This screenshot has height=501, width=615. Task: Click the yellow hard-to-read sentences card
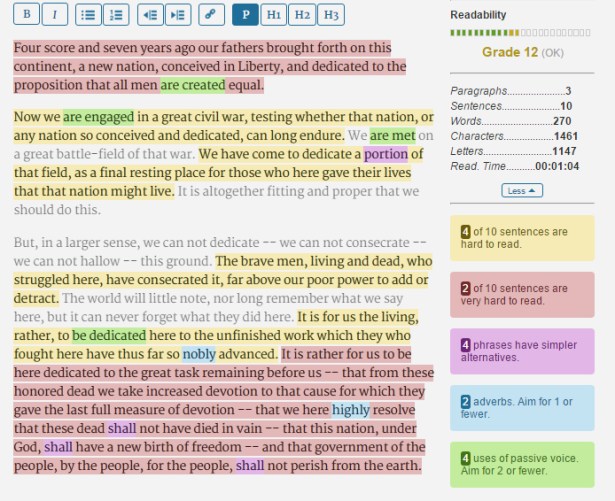(x=521, y=239)
